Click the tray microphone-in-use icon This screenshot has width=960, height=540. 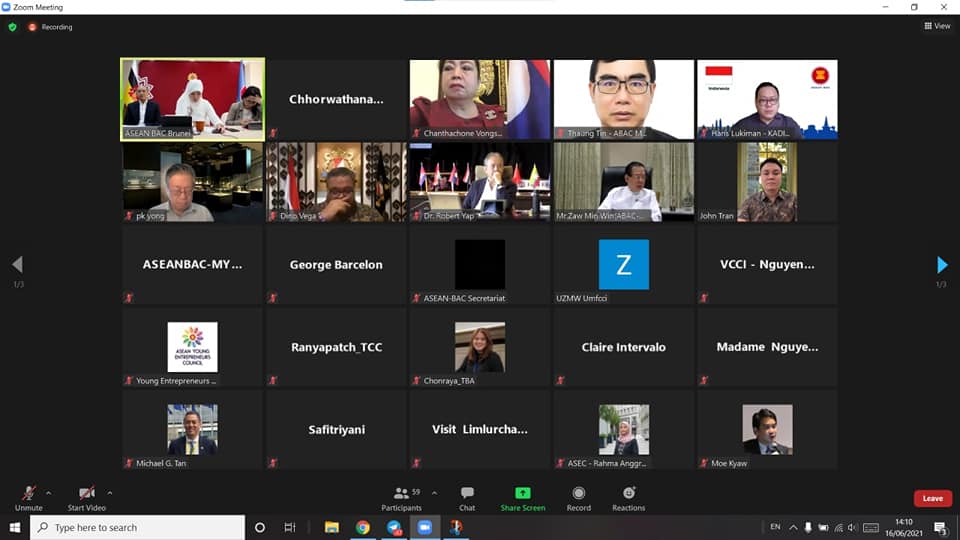(x=808, y=527)
